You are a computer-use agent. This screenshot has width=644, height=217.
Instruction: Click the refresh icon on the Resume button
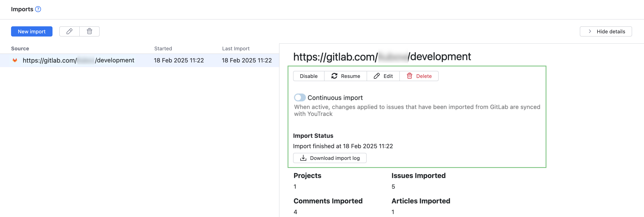coord(335,76)
